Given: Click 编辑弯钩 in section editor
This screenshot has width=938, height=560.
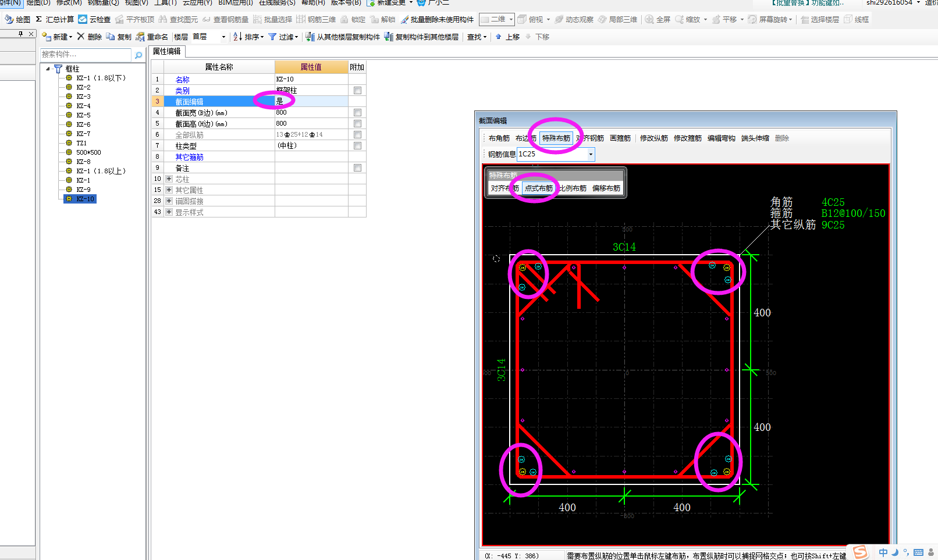Looking at the screenshot, I should (x=722, y=138).
